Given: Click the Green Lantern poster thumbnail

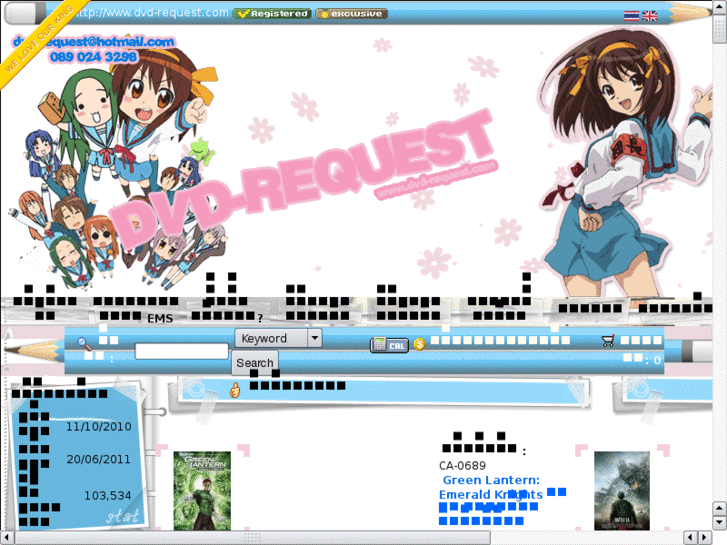Looking at the screenshot, I should point(202,491).
